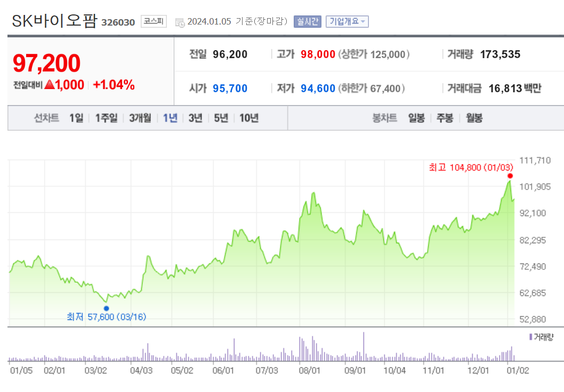
Task: Click the current price 97,200
Action: pyautogui.click(x=46, y=63)
